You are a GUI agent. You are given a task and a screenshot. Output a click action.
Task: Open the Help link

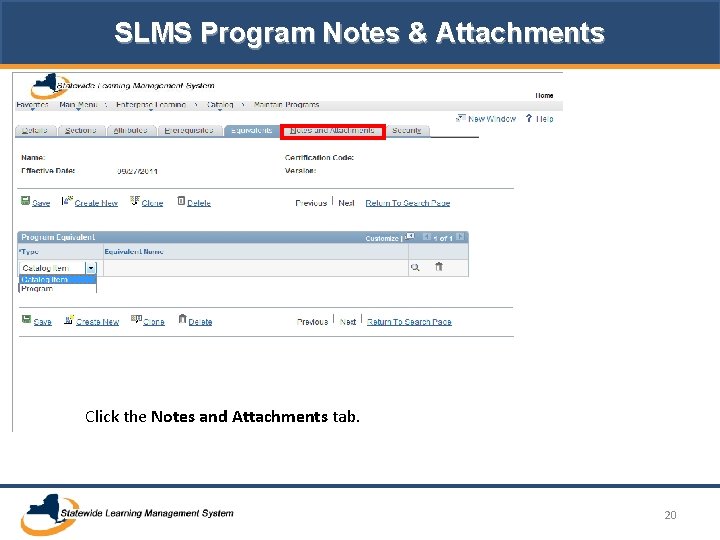coord(545,119)
